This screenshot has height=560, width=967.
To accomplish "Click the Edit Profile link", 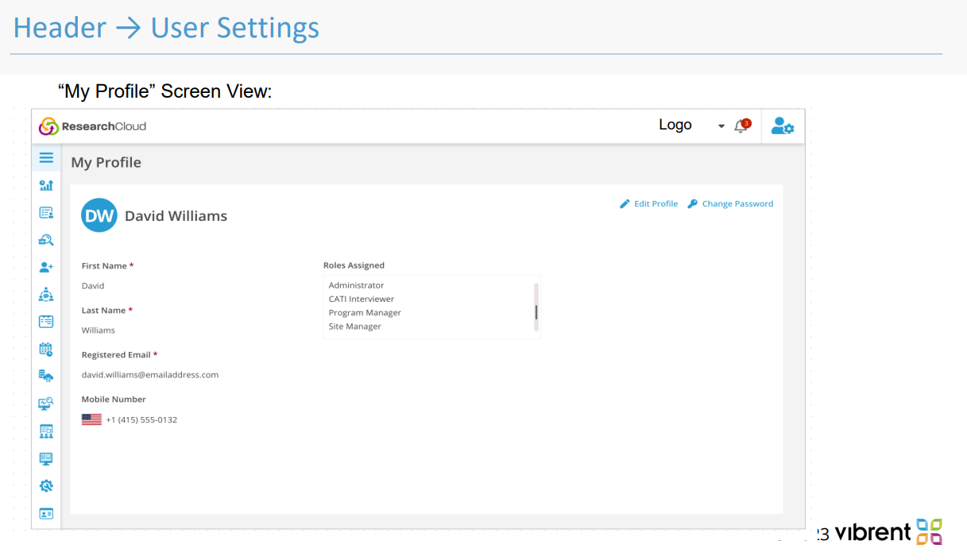I will tap(649, 204).
